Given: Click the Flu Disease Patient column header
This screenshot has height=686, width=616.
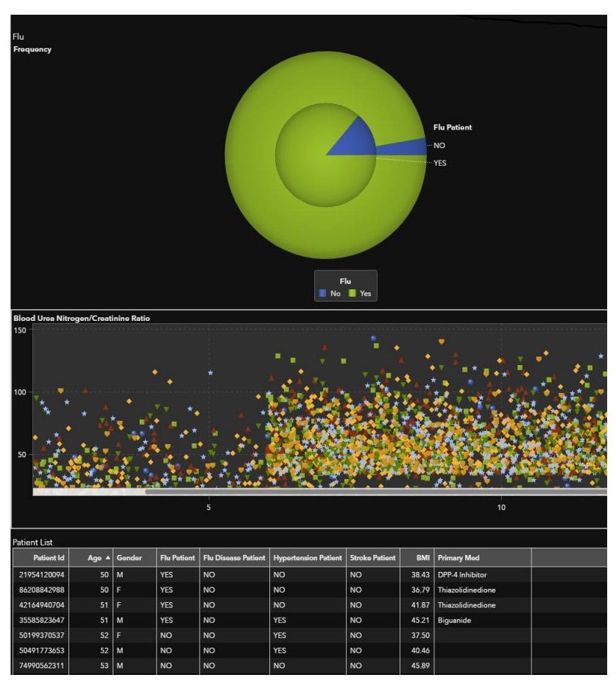Looking at the screenshot, I should tap(234, 558).
